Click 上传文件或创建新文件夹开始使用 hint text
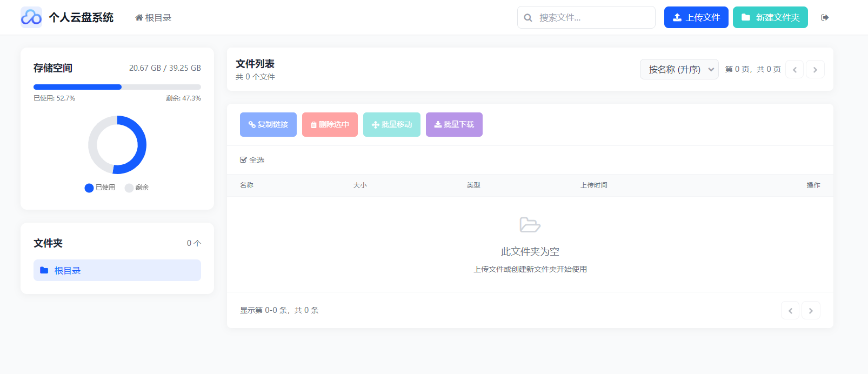 530,269
